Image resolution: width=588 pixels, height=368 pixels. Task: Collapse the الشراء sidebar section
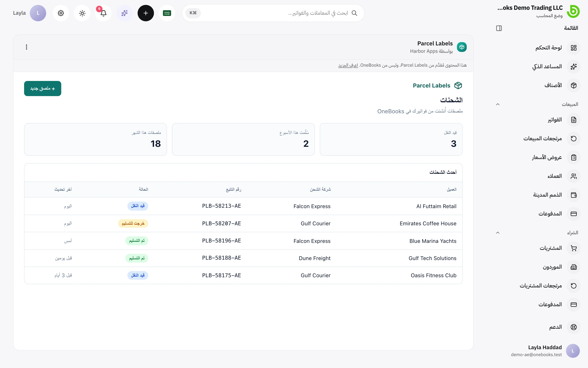pyautogui.click(x=498, y=233)
